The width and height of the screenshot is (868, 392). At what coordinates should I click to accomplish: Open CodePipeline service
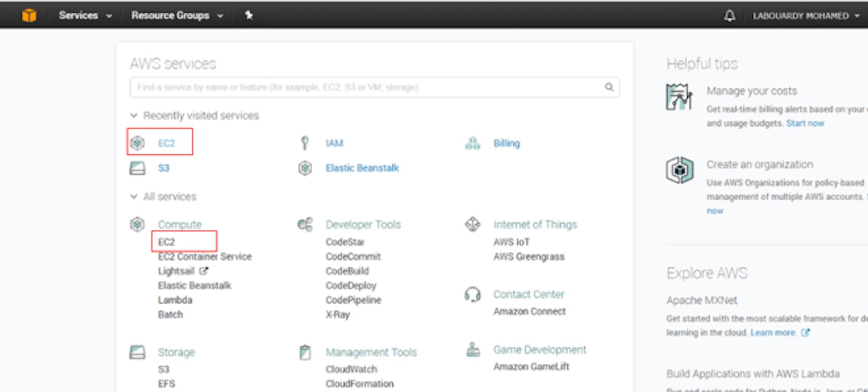354,300
